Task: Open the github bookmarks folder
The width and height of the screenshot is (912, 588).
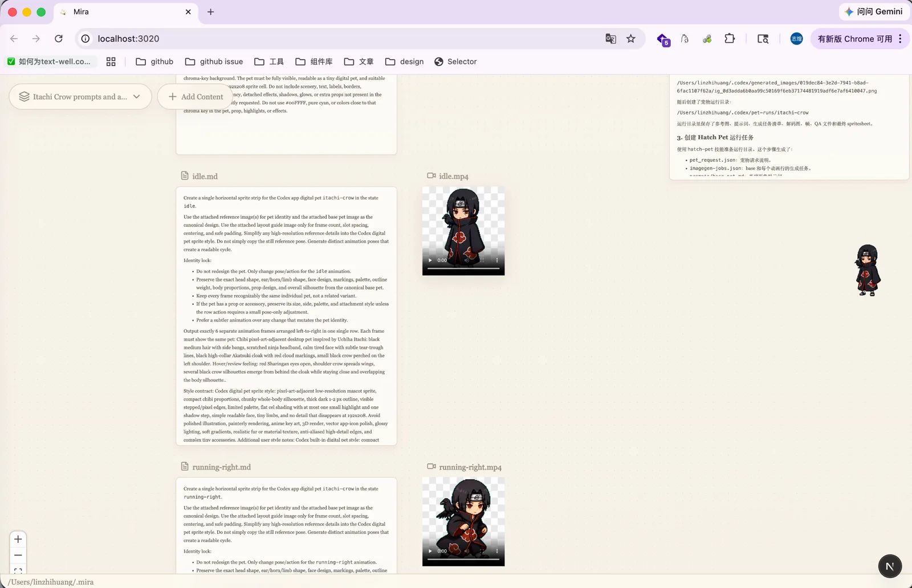Action: [154, 62]
